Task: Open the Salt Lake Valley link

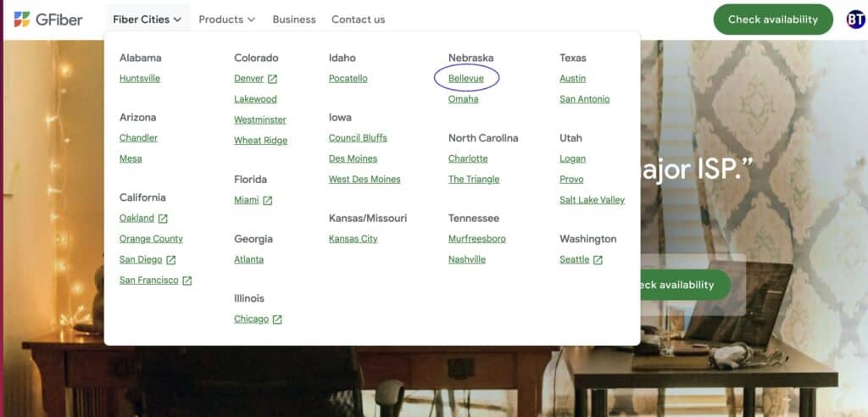Action: tap(593, 200)
